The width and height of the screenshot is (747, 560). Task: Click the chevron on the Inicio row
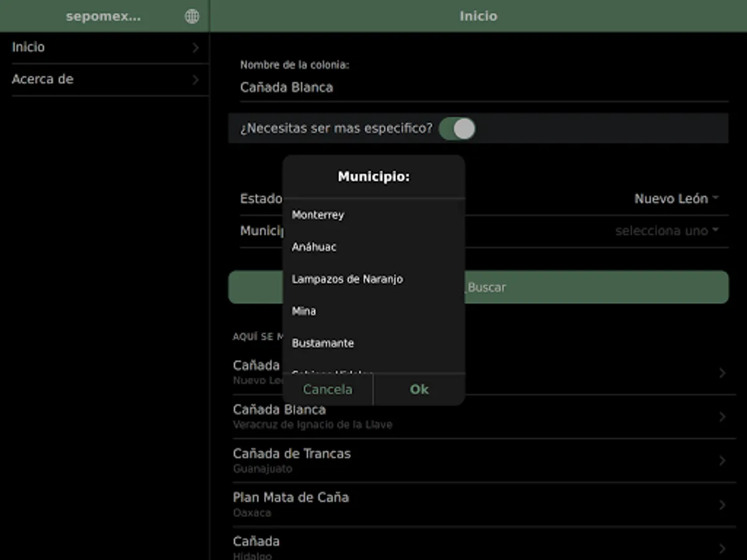[195, 47]
